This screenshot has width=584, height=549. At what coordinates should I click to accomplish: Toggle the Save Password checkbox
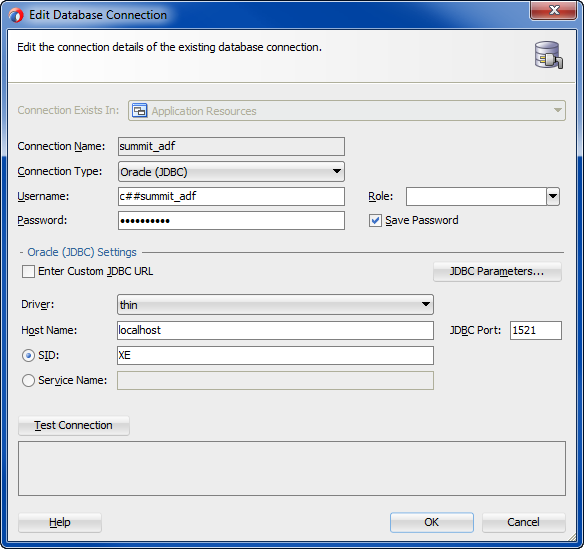click(x=375, y=220)
